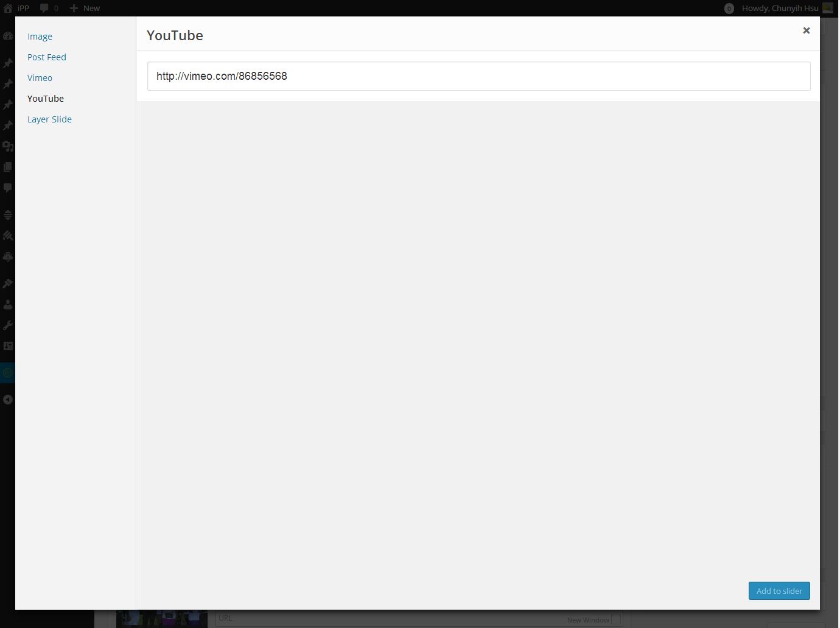Select the YouTube slide type

coord(46,99)
